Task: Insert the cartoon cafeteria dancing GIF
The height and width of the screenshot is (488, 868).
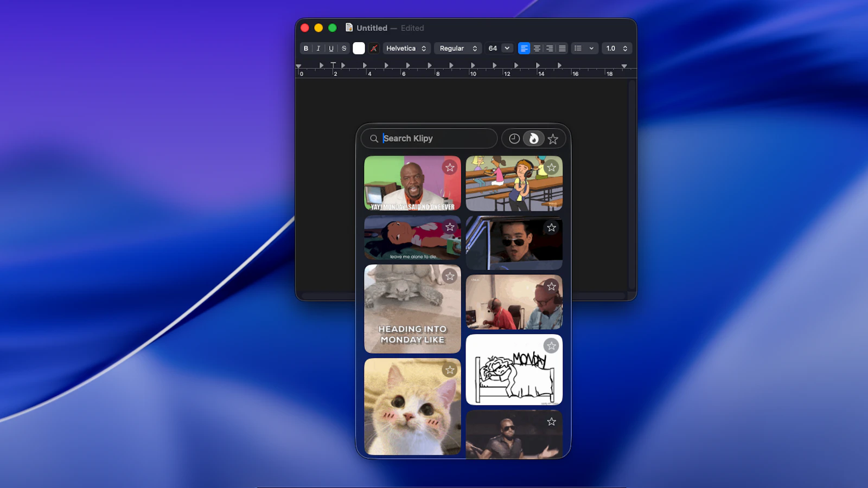Action: (514, 183)
